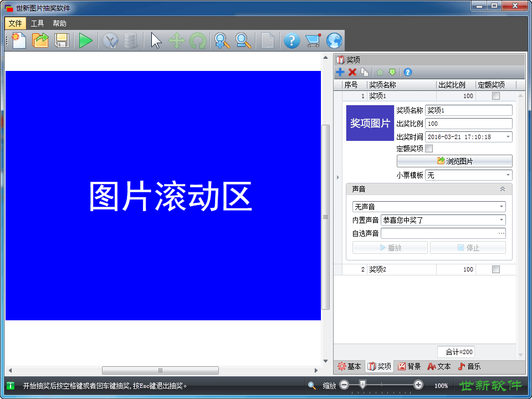Click the 奖项名称 input field

(468, 110)
